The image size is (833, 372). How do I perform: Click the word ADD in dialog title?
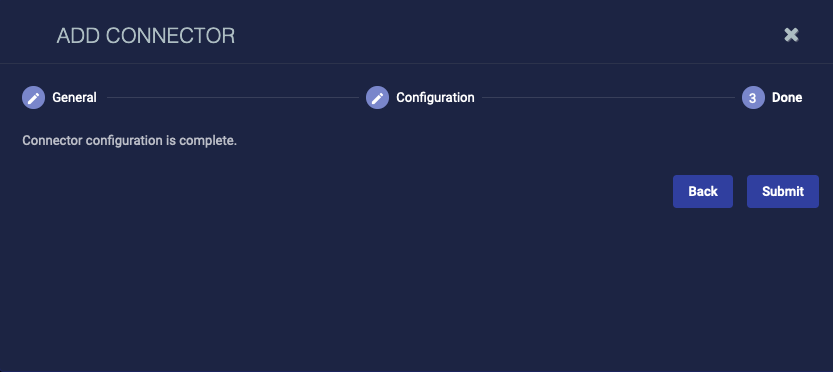tap(78, 36)
